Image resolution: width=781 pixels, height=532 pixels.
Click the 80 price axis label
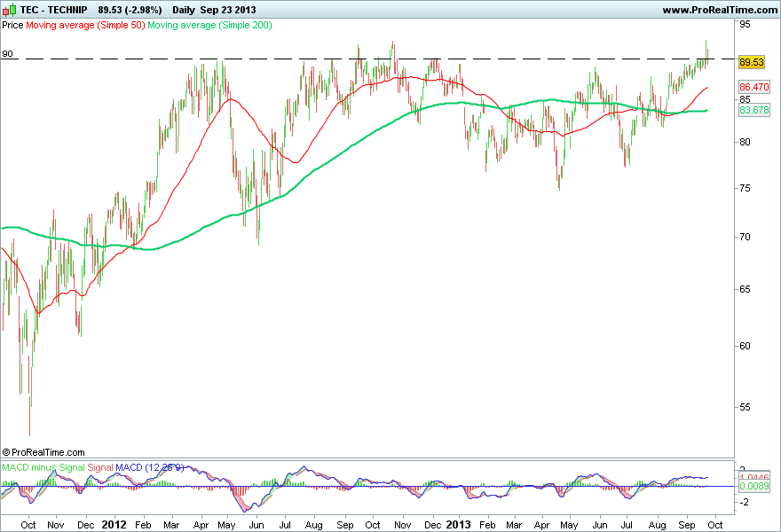click(x=745, y=143)
